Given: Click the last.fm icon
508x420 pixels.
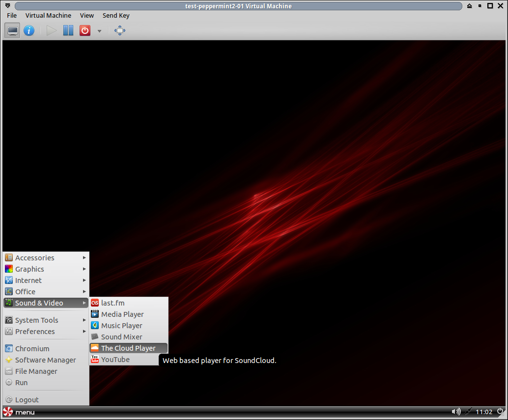Looking at the screenshot, I should [95, 303].
